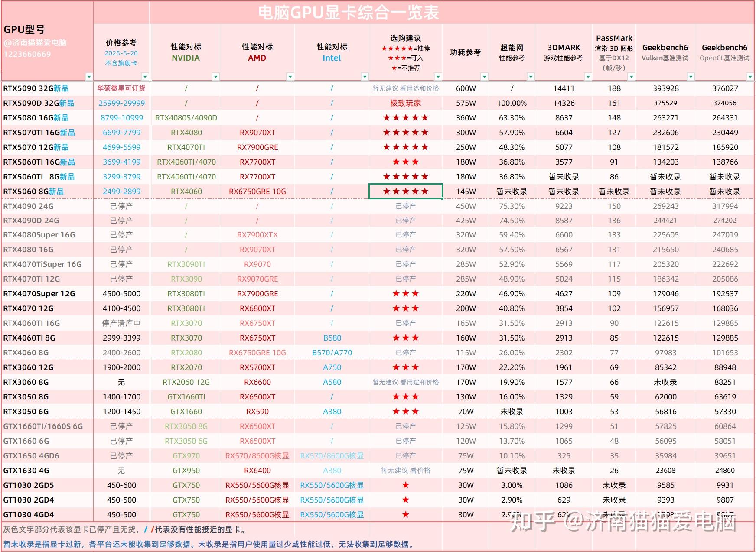The width and height of the screenshot is (756, 552).
Task: Select the RTX3060 12G cell
Action: pyautogui.click(x=47, y=367)
